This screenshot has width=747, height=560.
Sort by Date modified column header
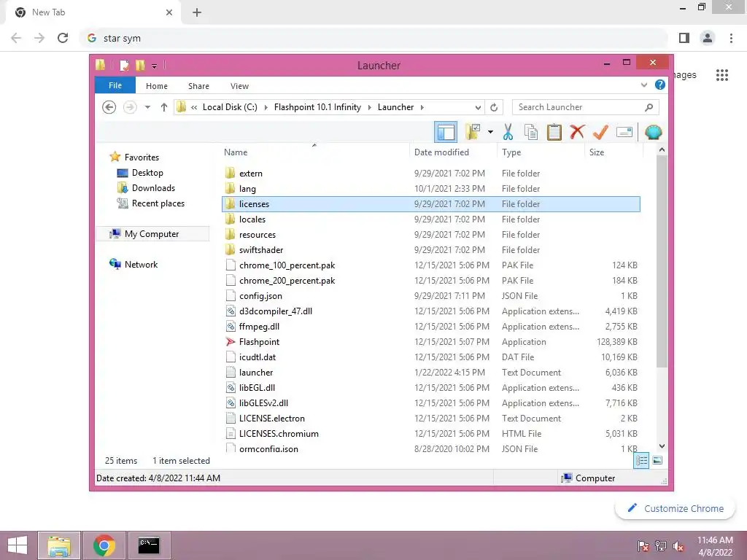[x=452, y=152]
